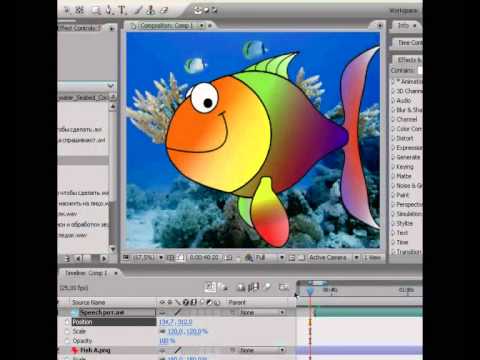The image size is (480, 360).
Task: Switch to the Effect Controls tab
Action: tap(80, 28)
